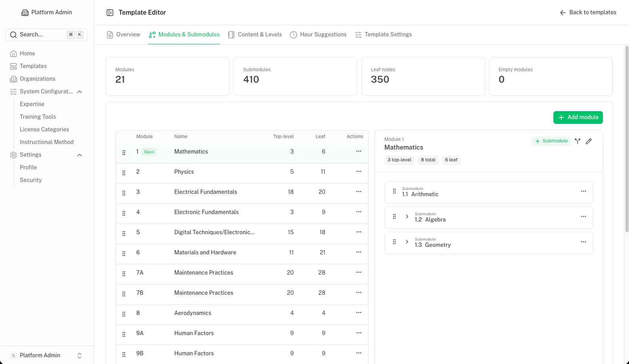Image resolution: width=629 pixels, height=364 pixels.
Task: Click drag handle of Digital Techniques row
Action: pyautogui.click(x=124, y=233)
